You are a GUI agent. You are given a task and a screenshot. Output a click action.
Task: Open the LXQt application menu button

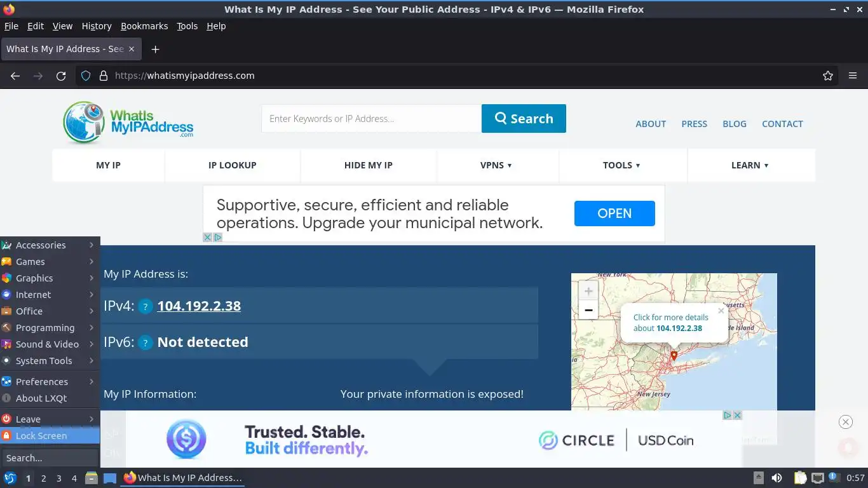pos(10,478)
